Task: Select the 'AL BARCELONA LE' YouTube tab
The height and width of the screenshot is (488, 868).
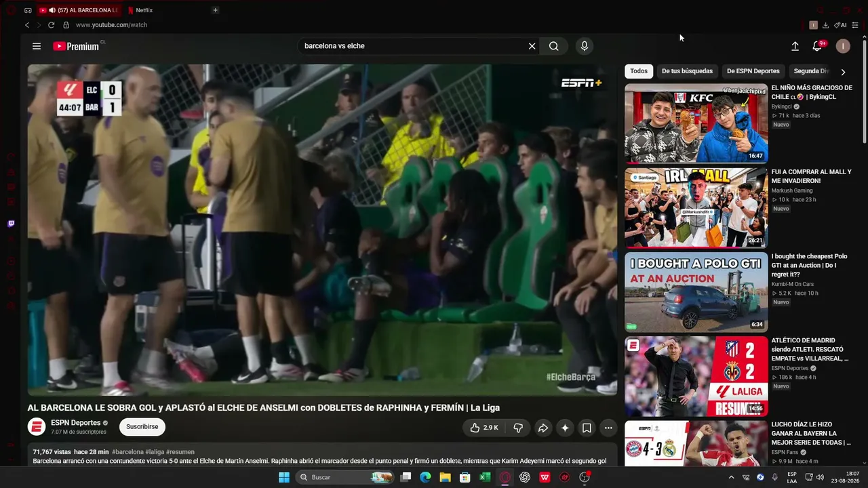Action: (78, 10)
